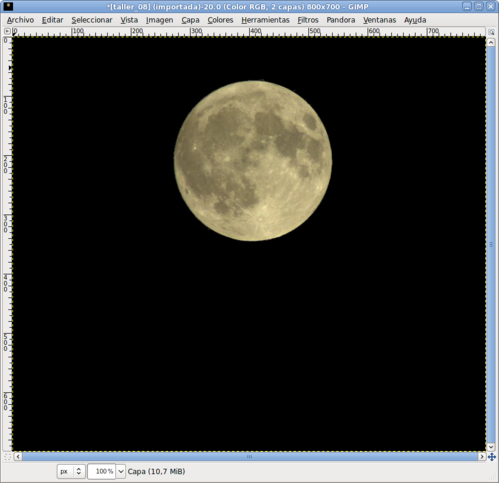The image size is (499, 483).
Task: Open the Colores menu
Action: 220,20
